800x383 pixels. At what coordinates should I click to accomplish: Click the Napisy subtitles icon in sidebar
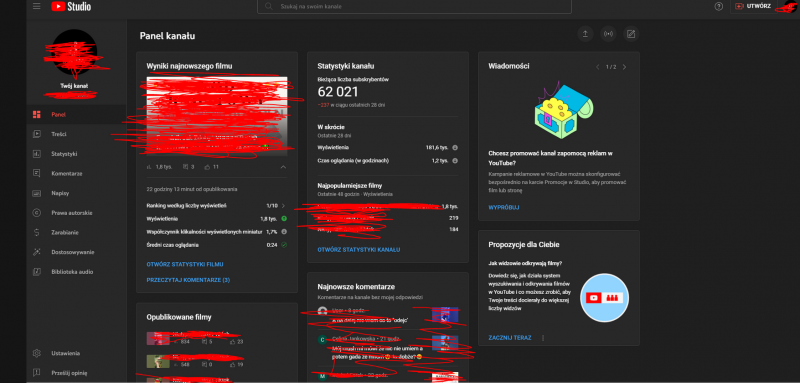[37, 193]
